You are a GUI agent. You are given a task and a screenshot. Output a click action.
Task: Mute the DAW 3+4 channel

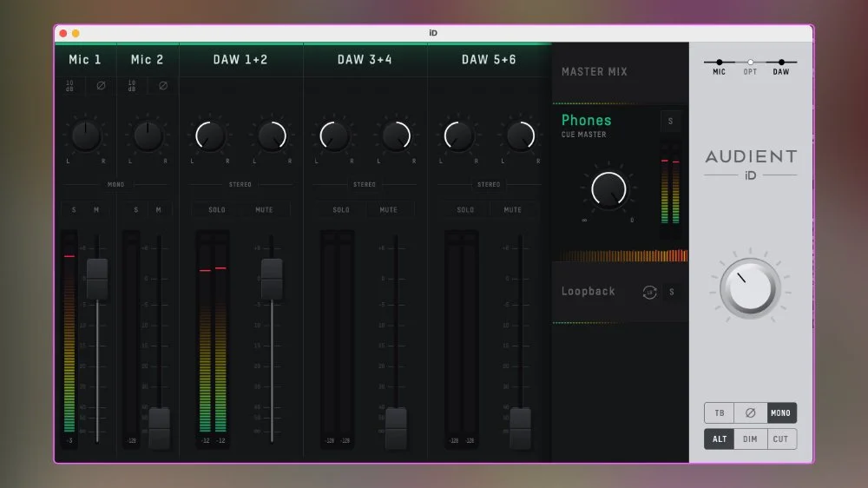388,209
